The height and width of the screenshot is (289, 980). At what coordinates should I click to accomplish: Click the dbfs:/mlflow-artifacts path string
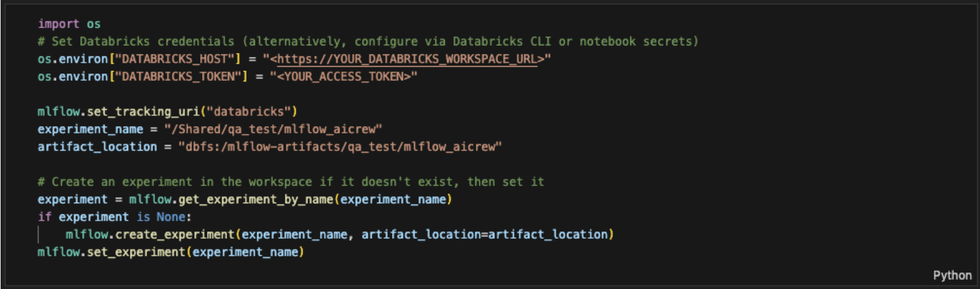340,147
